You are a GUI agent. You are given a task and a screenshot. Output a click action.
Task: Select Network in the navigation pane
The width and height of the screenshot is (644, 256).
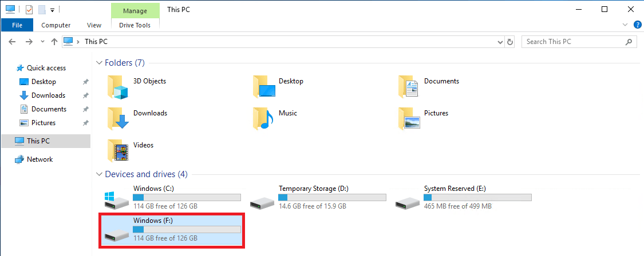40,159
